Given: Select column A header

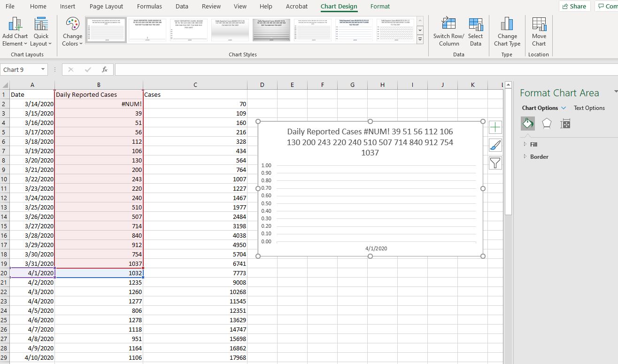Looking at the screenshot, I should coord(32,85).
